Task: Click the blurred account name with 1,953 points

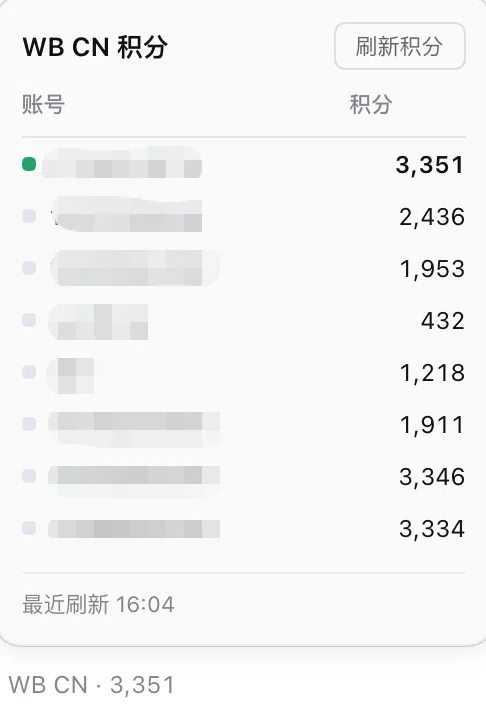Action: [x=134, y=268]
